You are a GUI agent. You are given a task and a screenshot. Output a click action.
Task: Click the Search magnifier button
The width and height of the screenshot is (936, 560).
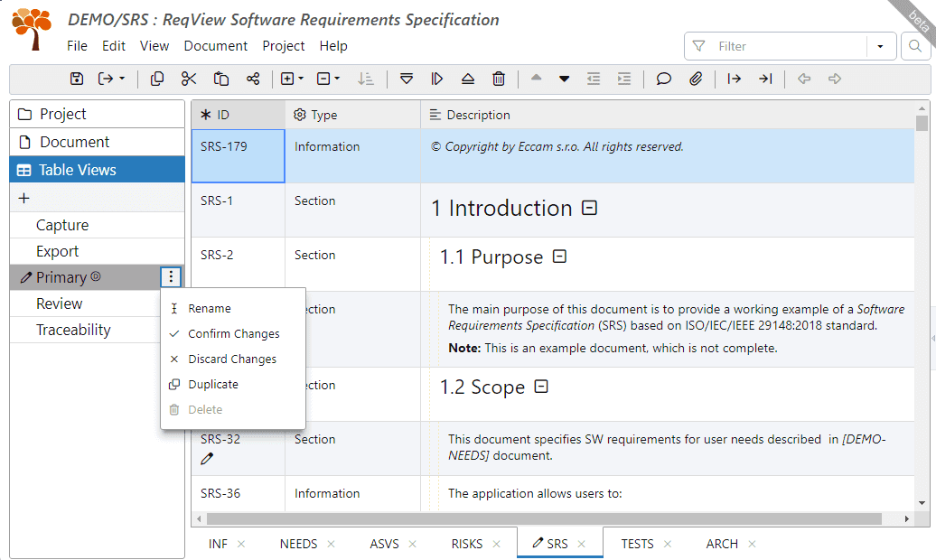(915, 46)
